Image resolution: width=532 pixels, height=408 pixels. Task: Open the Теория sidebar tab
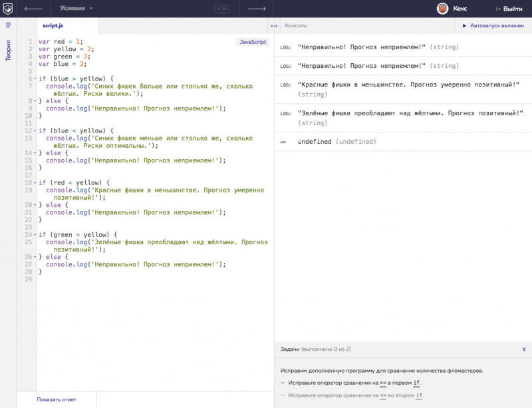pyautogui.click(x=8, y=51)
